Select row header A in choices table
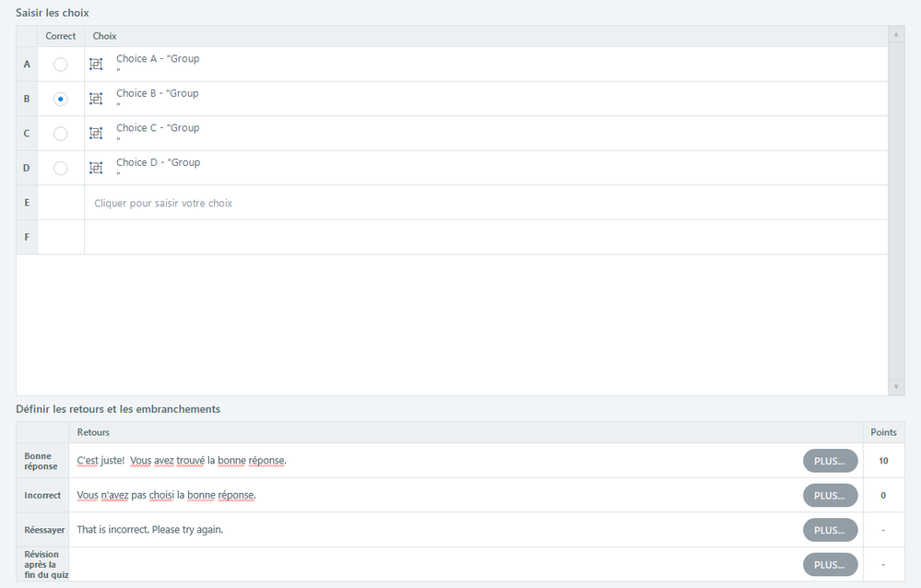This screenshot has height=588, width=921. pos(27,64)
